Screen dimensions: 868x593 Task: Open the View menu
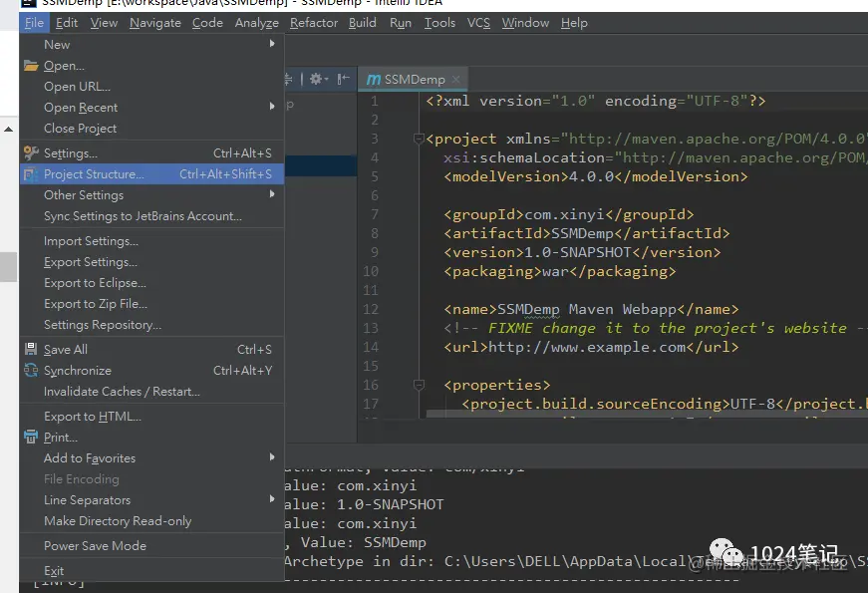pyautogui.click(x=104, y=23)
